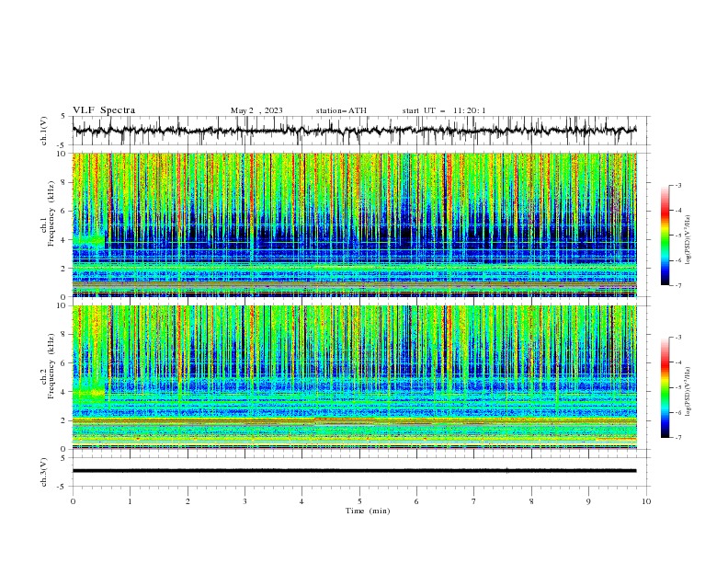Click the ch.2 color scale bar
The height and width of the screenshot is (563, 728).
coord(665,387)
